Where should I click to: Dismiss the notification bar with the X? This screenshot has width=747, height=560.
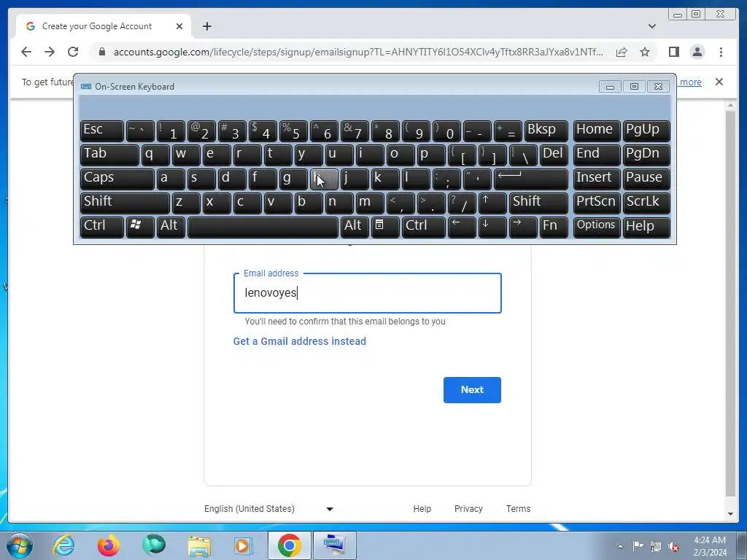[719, 82]
